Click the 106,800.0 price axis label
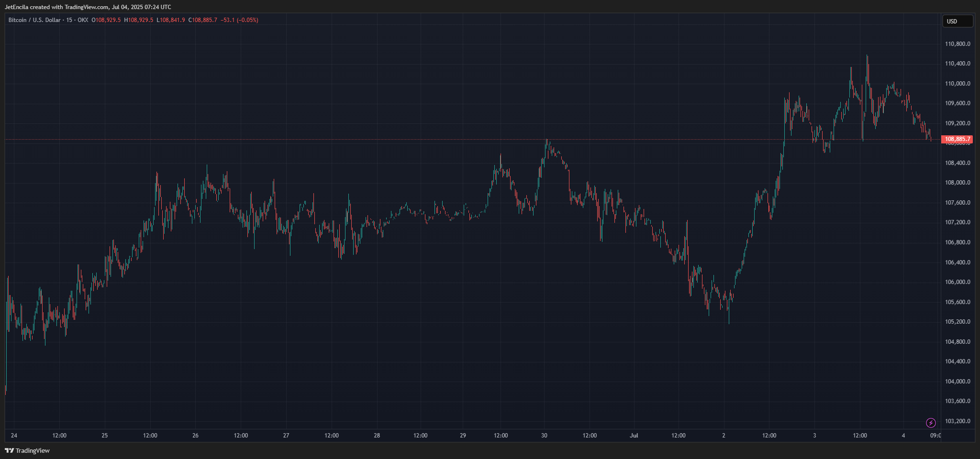The image size is (980, 459). (958, 242)
